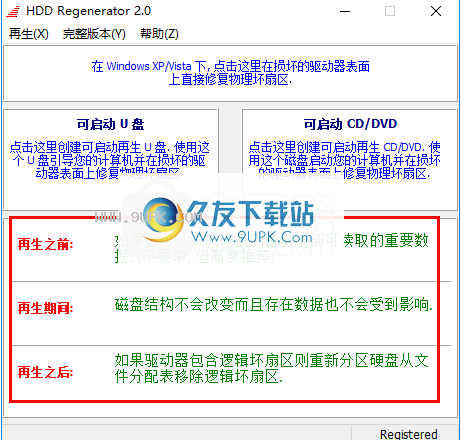
Task: Click the HDD Regenerator app icon in title bar
Action: [x=13, y=11]
